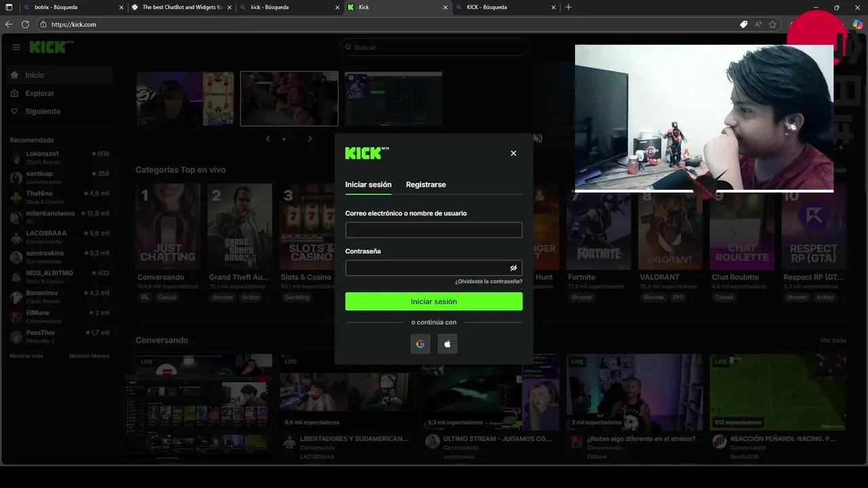
Task: Select the middle featured stream thumbnail
Action: pyautogui.click(x=289, y=99)
